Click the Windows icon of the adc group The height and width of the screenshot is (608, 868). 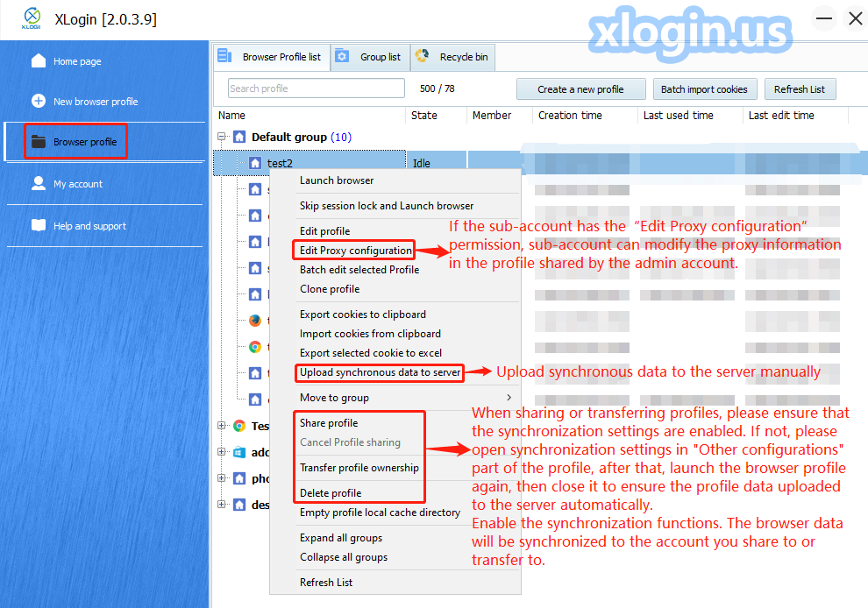[x=239, y=452]
